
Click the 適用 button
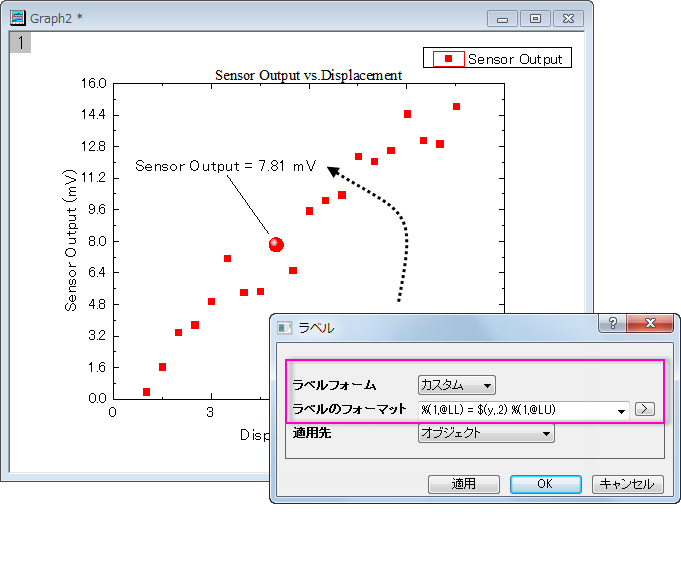point(463,484)
